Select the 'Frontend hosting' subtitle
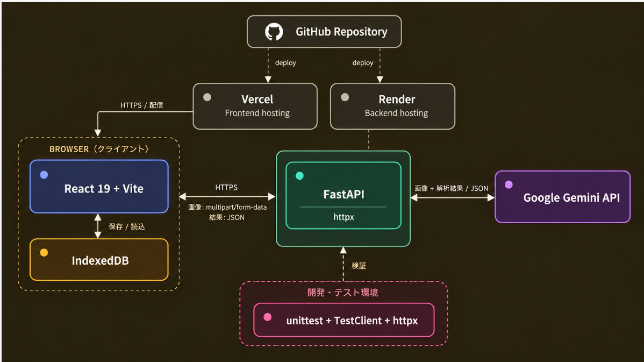 pyautogui.click(x=257, y=113)
